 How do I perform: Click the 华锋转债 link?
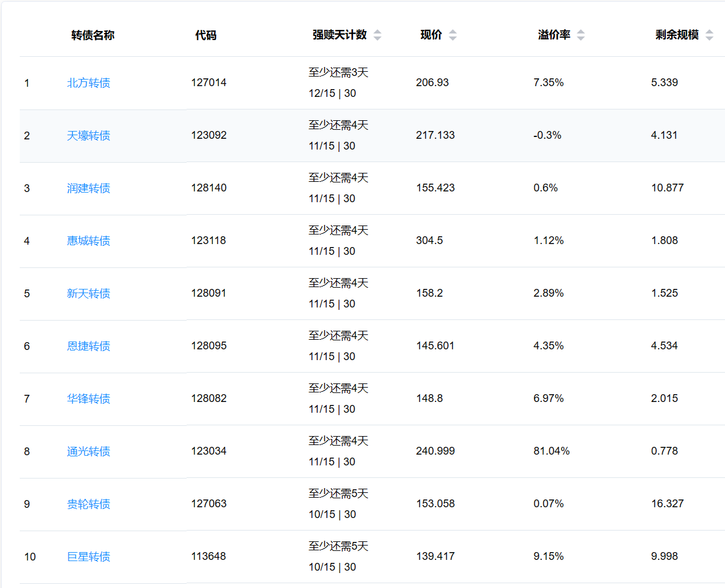89,399
